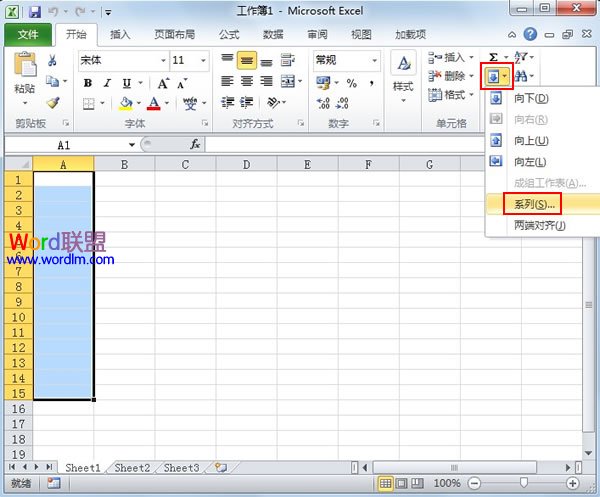Select 系列(S)... from the fill menu
This screenshot has height=497, width=600.
pos(534,203)
